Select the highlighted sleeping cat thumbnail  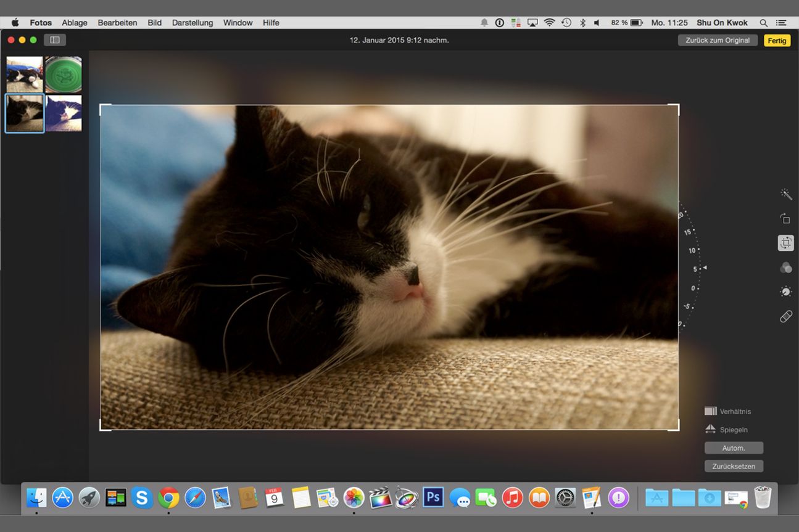(25, 113)
